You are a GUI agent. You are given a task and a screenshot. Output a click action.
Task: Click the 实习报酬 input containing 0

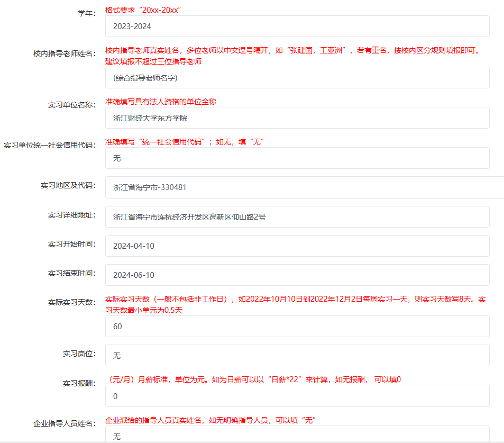click(297, 396)
